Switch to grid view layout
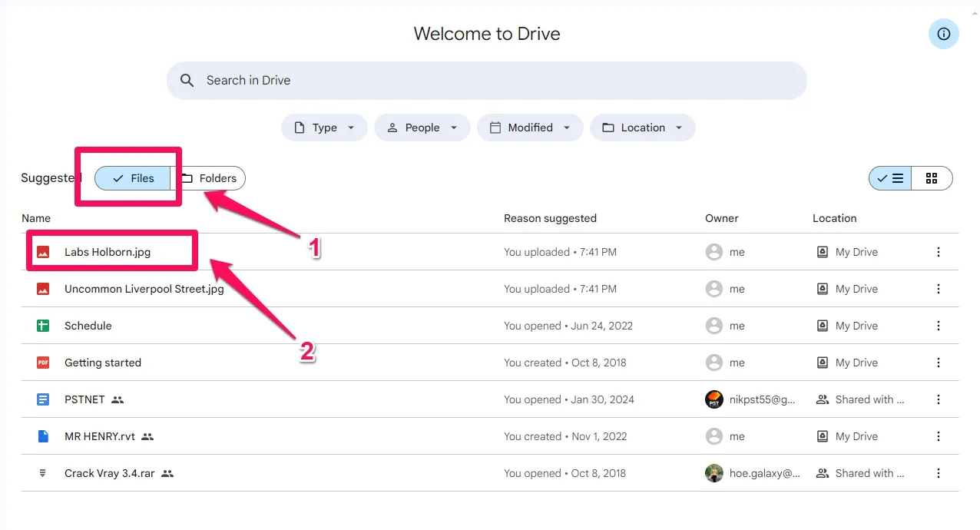 point(932,177)
